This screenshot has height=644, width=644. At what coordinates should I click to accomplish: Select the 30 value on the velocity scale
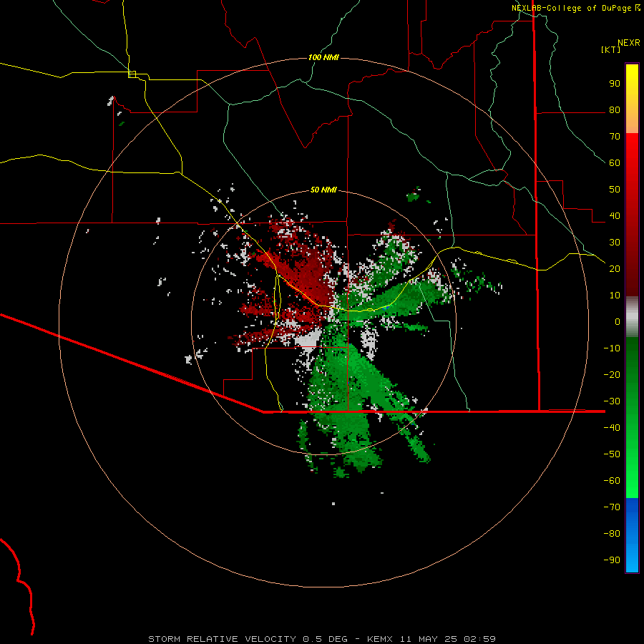click(615, 243)
